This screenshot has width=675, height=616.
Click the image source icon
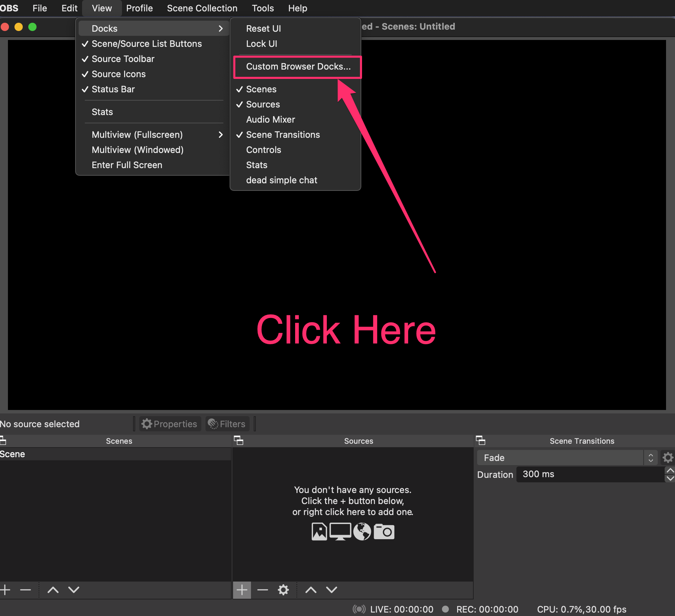tap(319, 531)
